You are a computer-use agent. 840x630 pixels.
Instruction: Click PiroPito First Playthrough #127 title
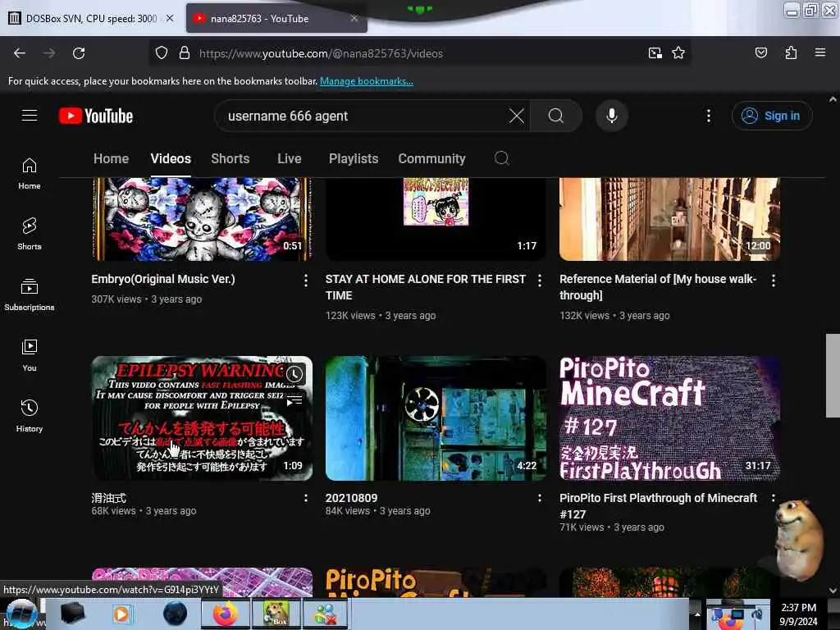point(658,506)
